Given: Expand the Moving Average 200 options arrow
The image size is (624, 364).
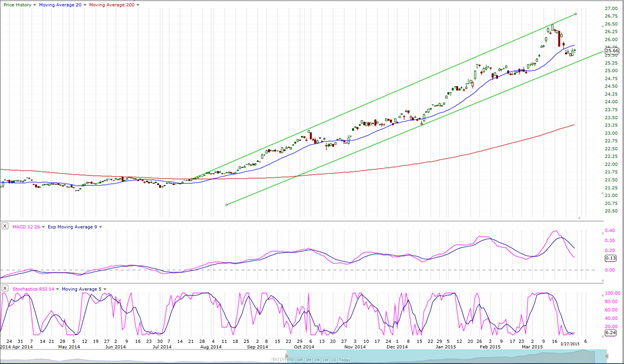Looking at the screenshot, I should pos(138,5).
